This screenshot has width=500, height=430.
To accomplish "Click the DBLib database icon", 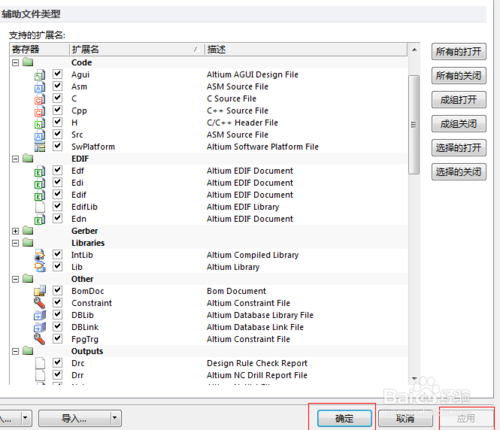I will [40, 315].
